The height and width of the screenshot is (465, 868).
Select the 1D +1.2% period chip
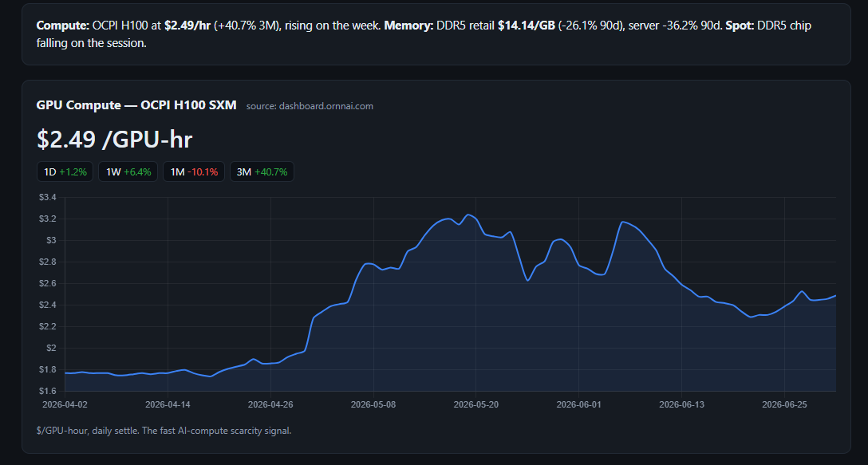pos(65,171)
